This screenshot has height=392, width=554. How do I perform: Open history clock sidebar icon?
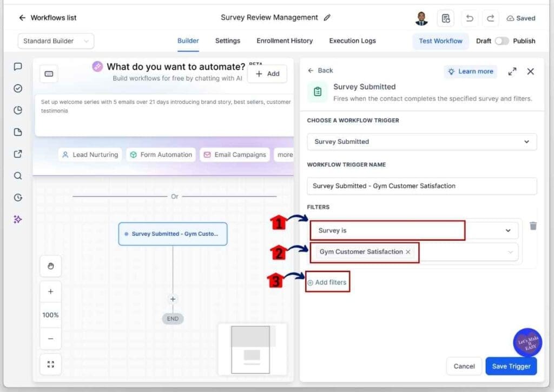coord(18,197)
